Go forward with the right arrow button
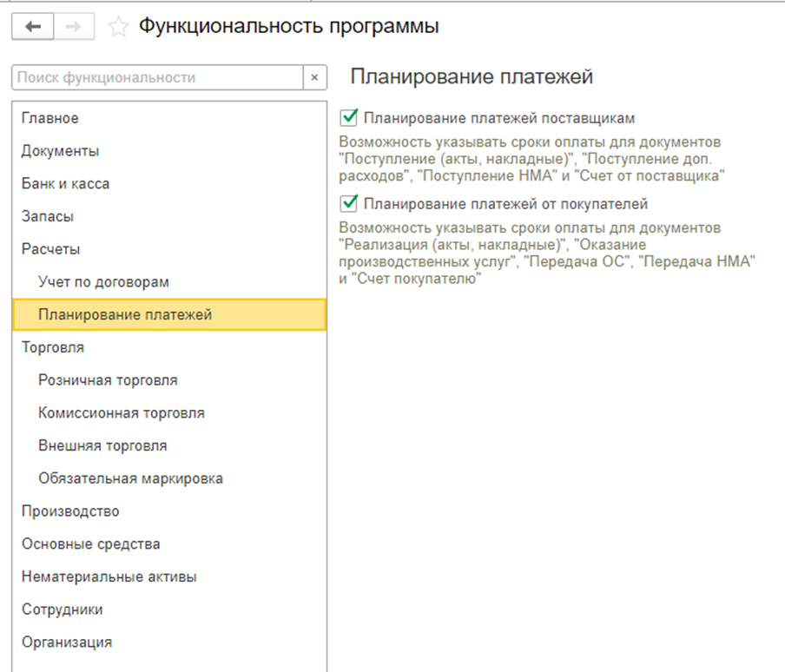 coord(74,27)
